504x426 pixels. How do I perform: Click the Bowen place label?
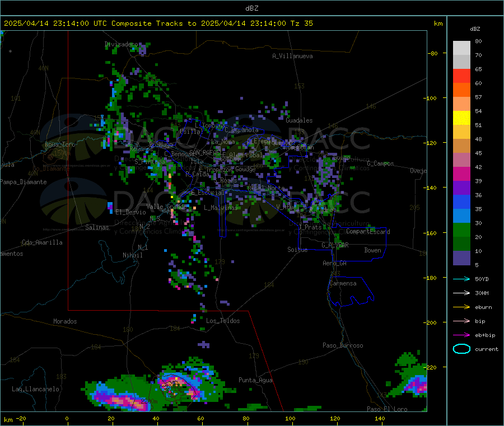[x=372, y=250]
